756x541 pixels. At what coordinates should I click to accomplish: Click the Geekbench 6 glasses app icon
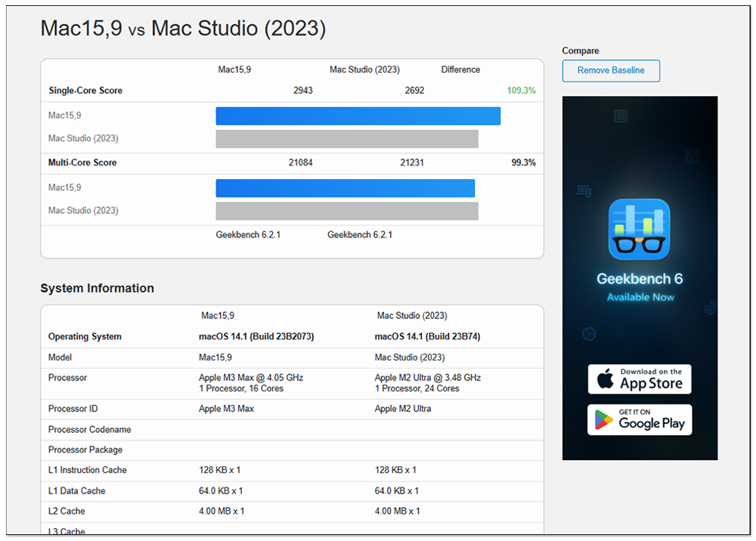[639, 229]
